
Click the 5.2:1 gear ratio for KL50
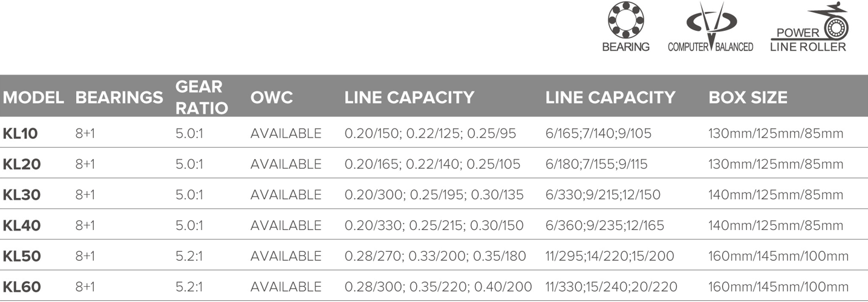click(188, 256)
